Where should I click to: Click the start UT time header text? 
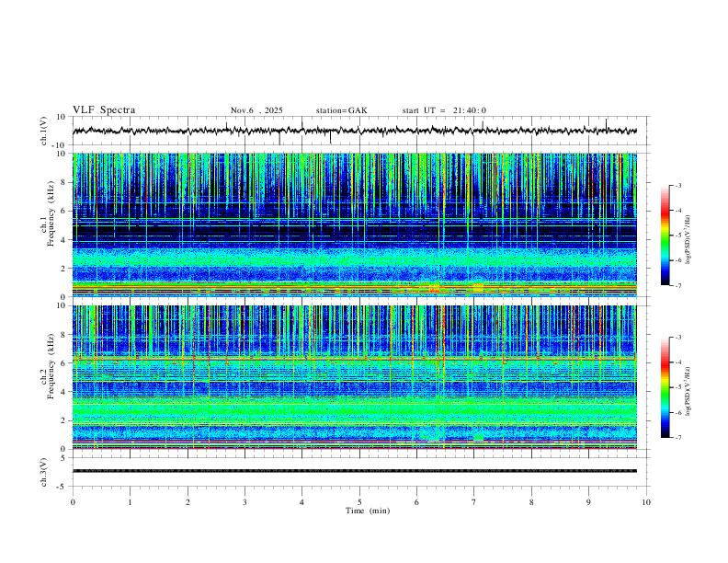444,110
